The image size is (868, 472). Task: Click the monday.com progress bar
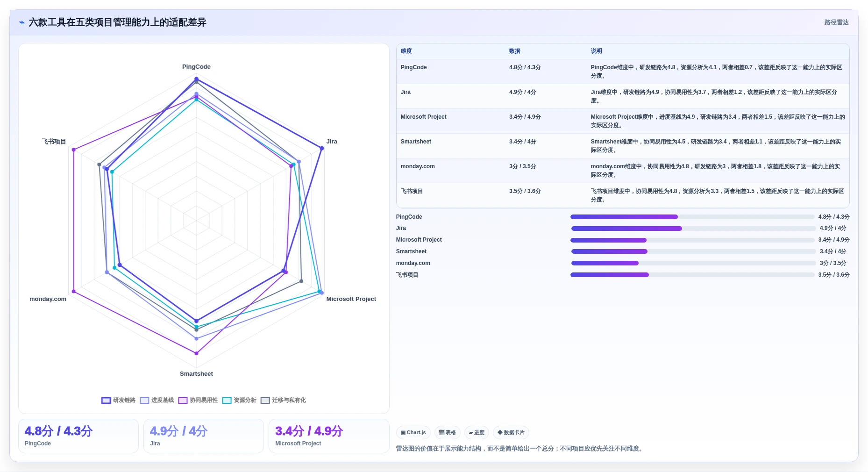pos(693,263)
